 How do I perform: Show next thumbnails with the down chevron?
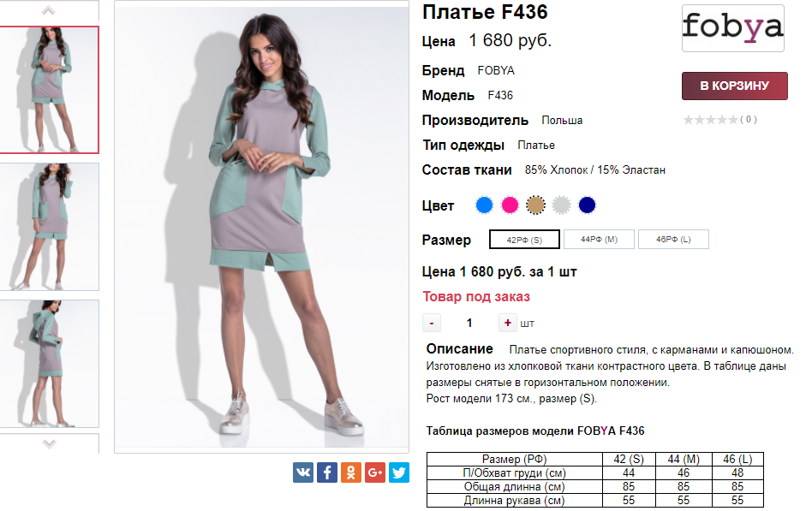point(49,443)
